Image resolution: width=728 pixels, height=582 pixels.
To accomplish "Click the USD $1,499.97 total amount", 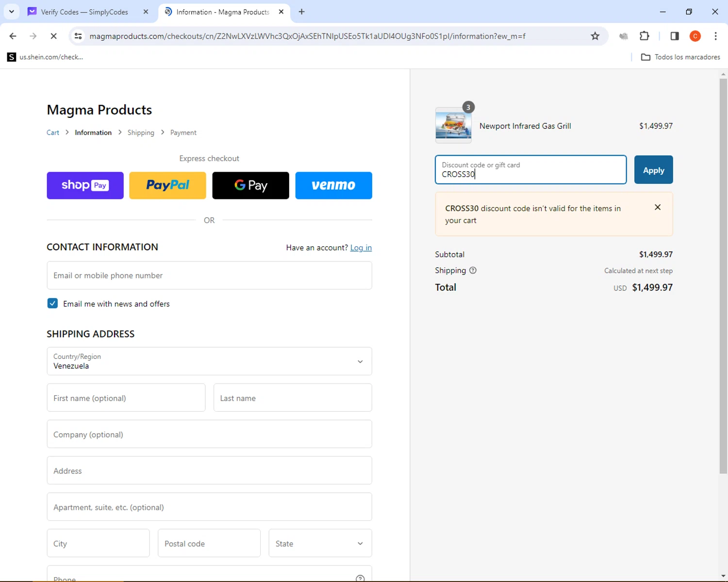I will point(643,288).
